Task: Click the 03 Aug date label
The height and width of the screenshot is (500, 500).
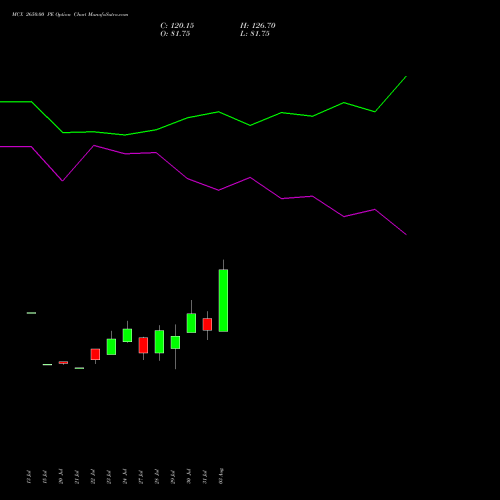Action: click(221, 476)
